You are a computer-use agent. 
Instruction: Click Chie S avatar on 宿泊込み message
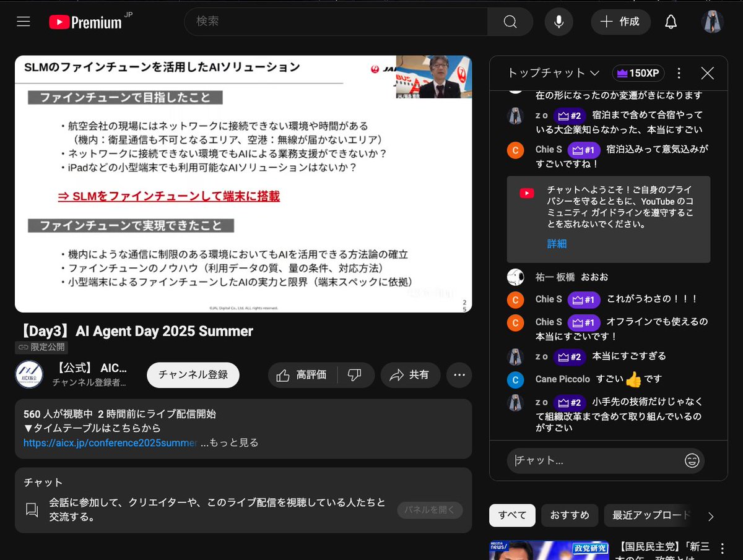click(515, 150)
